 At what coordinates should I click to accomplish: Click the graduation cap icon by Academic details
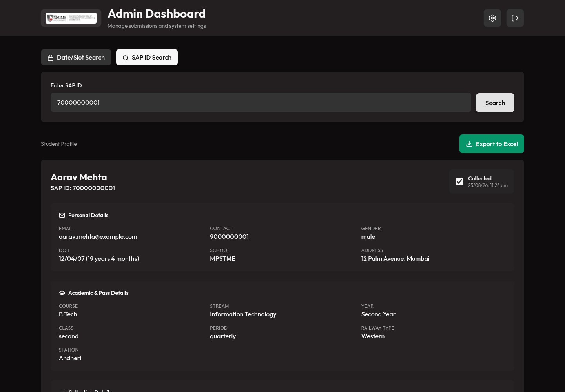click(62, 293)
